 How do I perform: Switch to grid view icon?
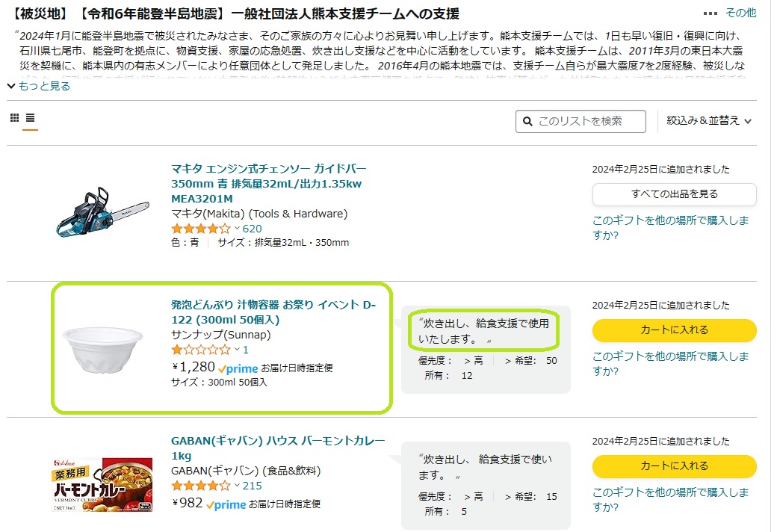coord(15,117)
